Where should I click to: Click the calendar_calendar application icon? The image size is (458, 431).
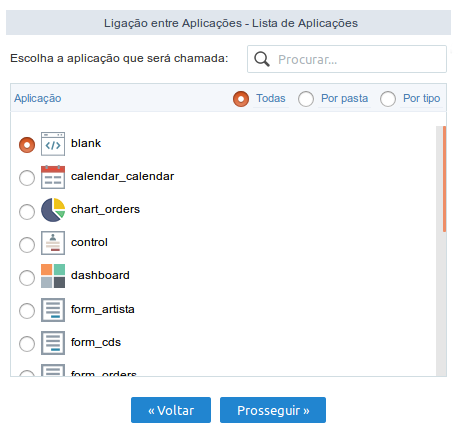pyautogui.click(x=53, y=177)
